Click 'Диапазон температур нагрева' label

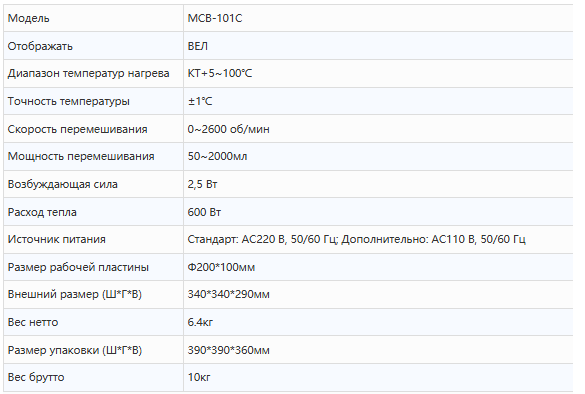click(x=88, y=74)
